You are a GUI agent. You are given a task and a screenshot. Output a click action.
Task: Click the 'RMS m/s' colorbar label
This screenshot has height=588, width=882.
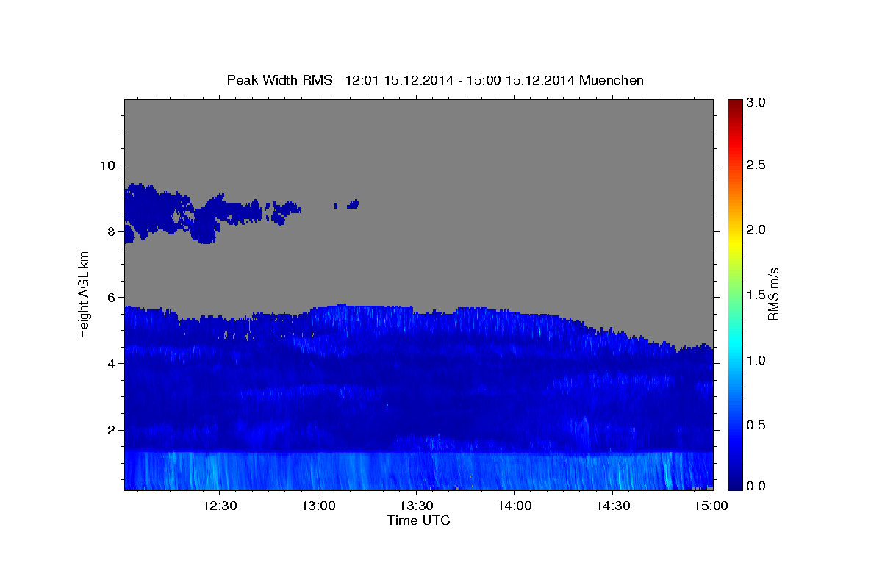click(x=772, y=294)
